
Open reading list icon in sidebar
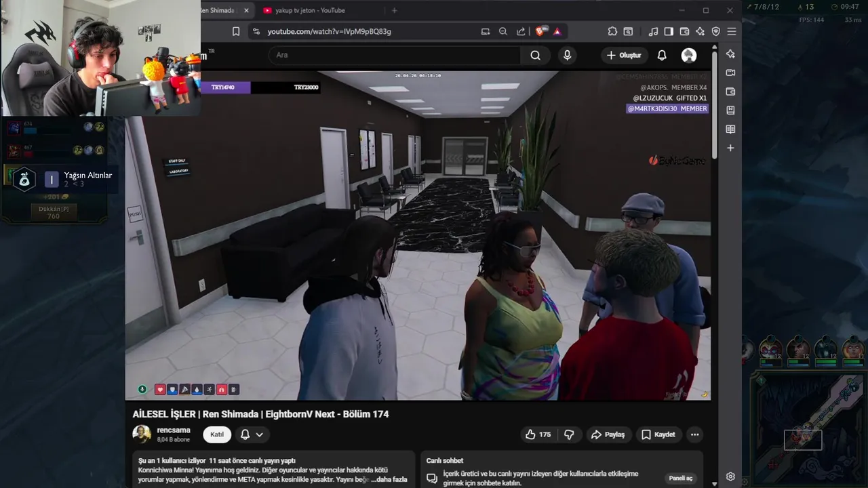point(730,129)
